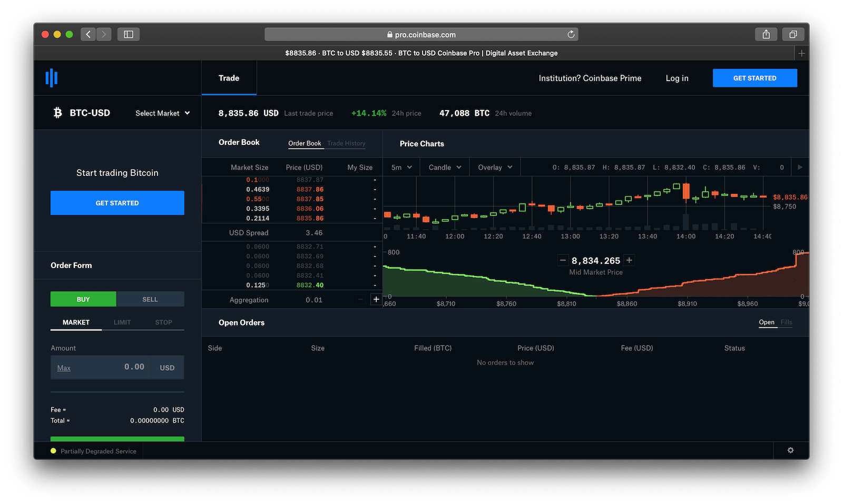The image size is (843, 504).
Task: Open the 5m timeframe dropdown
Action: tap(401, 167)
